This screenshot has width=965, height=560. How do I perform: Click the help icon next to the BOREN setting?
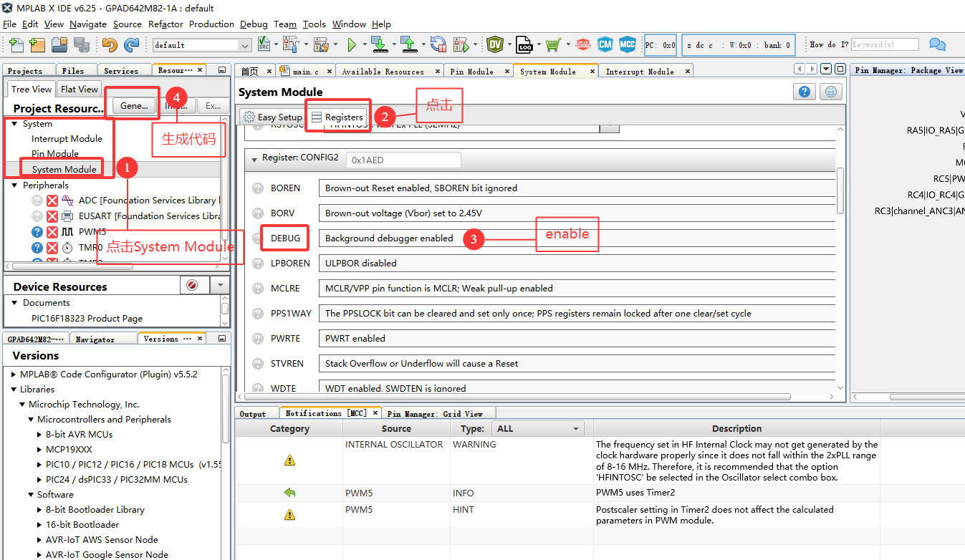pos(258,188)
